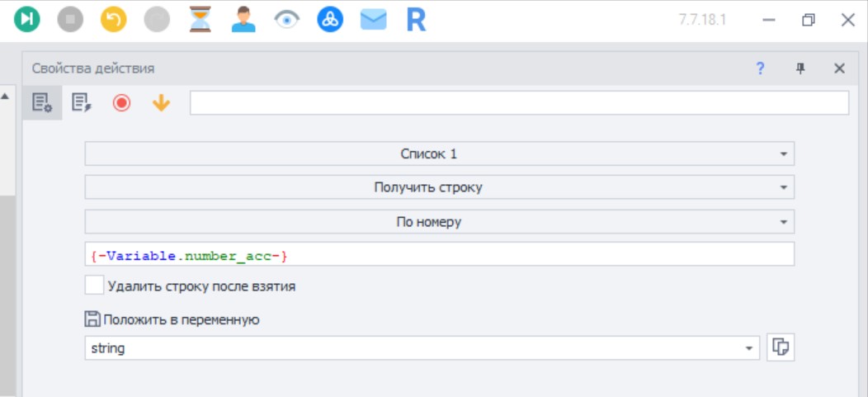
Task: Open the По номеру dropdown
Action: click(x=440, y=222)
